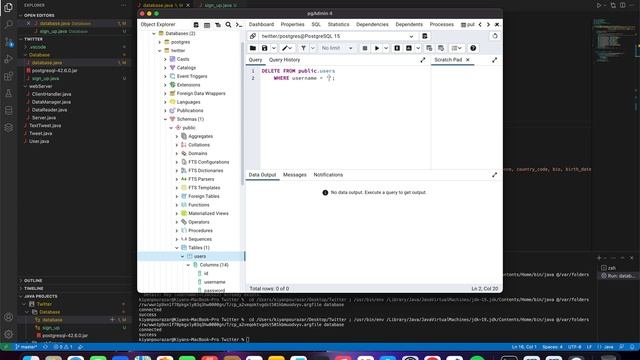Expand the OUTLINE section in VS Code

[33, 281]
